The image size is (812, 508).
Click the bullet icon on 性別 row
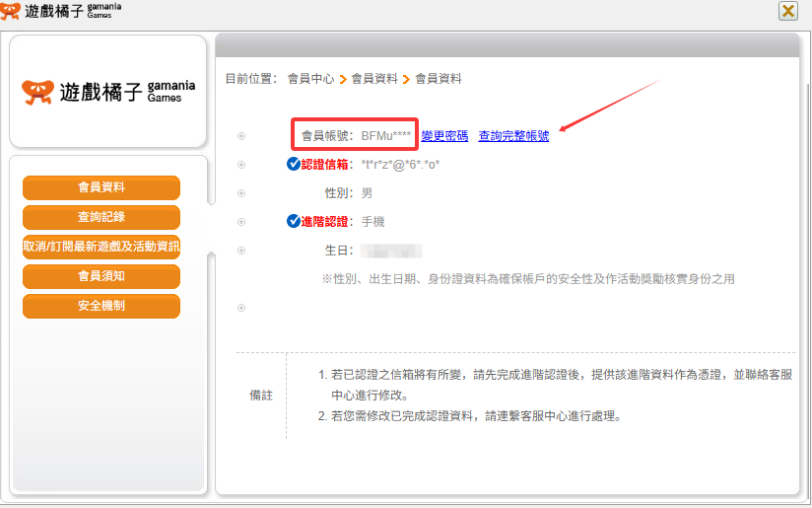pyautogui.click(x=241, y=193)
